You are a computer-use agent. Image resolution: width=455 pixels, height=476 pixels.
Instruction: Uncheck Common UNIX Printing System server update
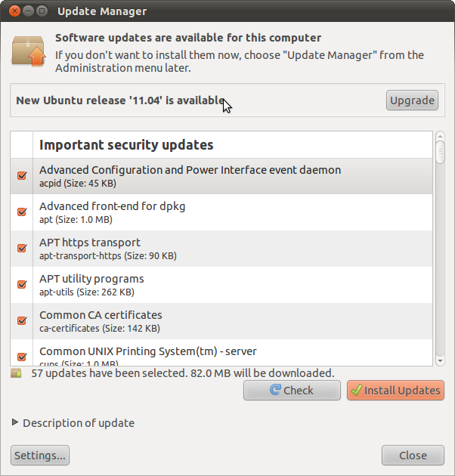click(x=22, y=357)
